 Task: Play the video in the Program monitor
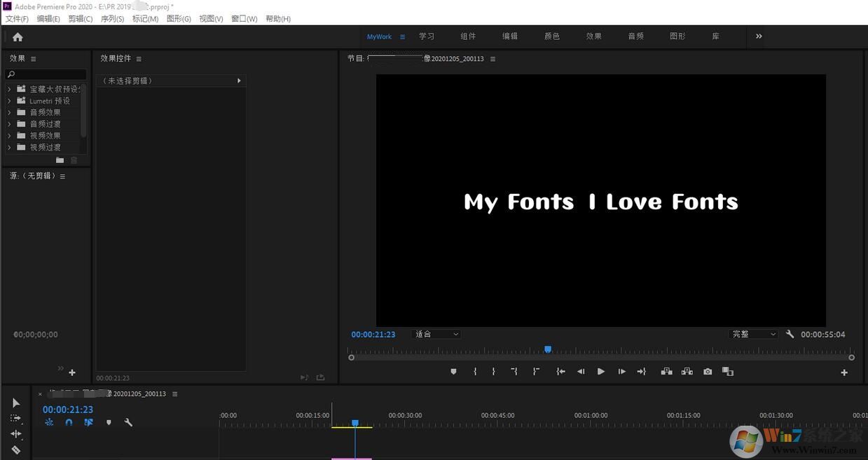pos(600,371)
